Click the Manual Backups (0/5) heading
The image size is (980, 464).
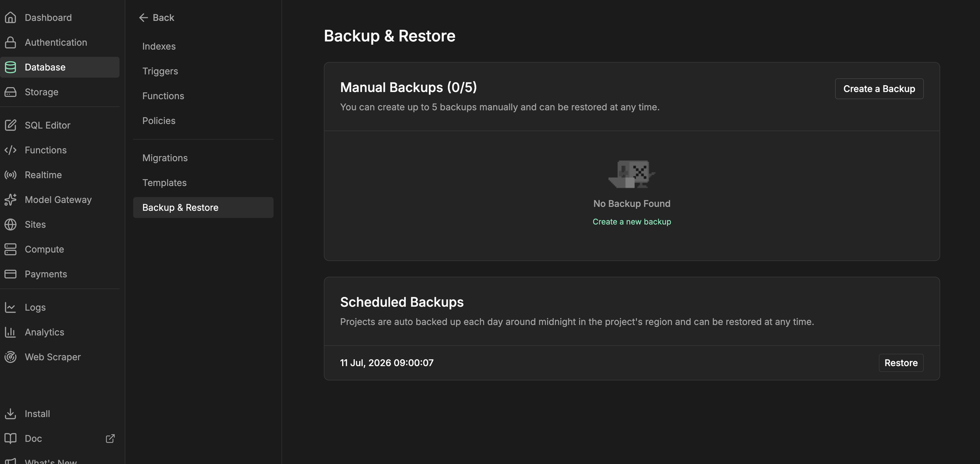click(x=408, y=87)
